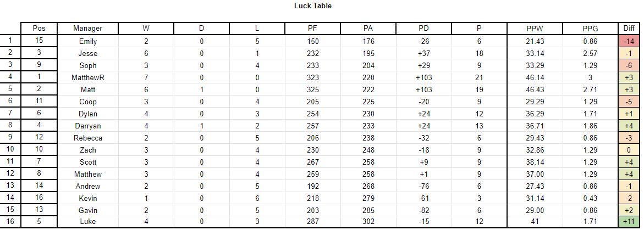Click Darryan's points value 13
644x230 pixels.
pyautogui.click(x=479, y=126)
